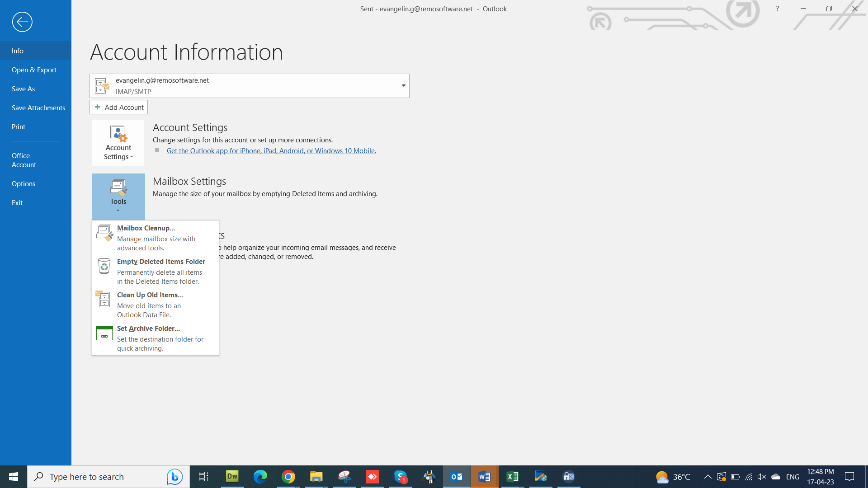The image size is (868, 488).
Task: Select Empty Deleted Items Folder from the menu
Action: [161, 261]
